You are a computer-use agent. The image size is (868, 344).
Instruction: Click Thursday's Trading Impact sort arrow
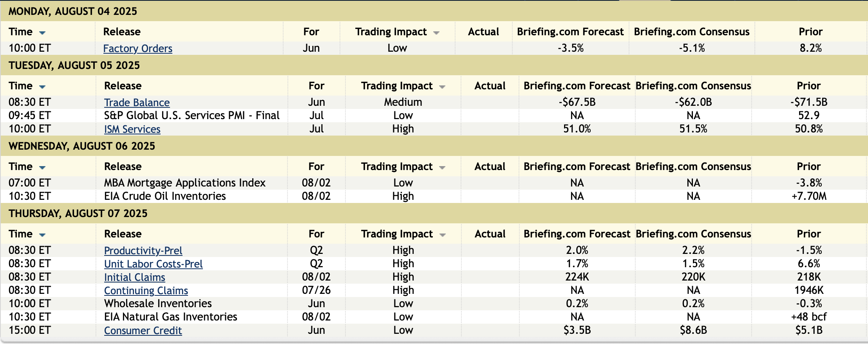pyautogui.click(x=442, y=235)
